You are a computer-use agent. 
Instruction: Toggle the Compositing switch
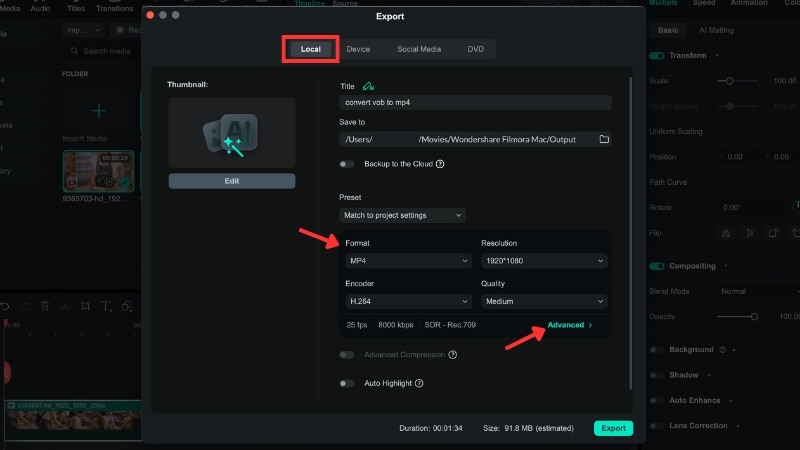[657, 266]
